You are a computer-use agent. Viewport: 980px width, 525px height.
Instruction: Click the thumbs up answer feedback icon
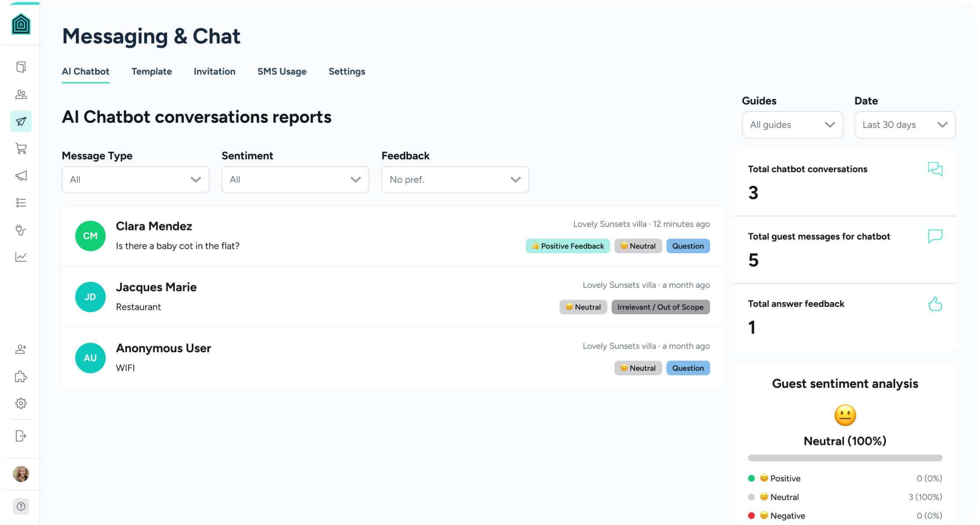[935, 304]
